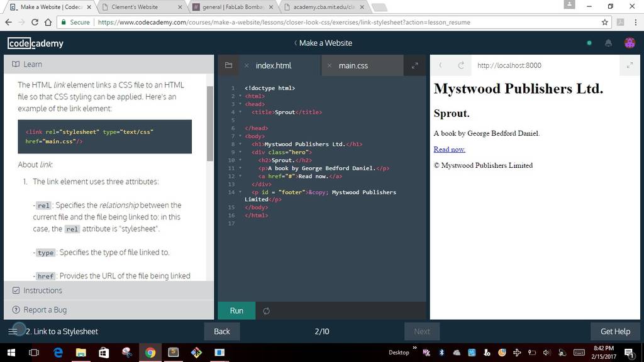Viewport: 644px width, 362px height.
Task: Bookmark this page with the star icon
Action: click(604, 22)
